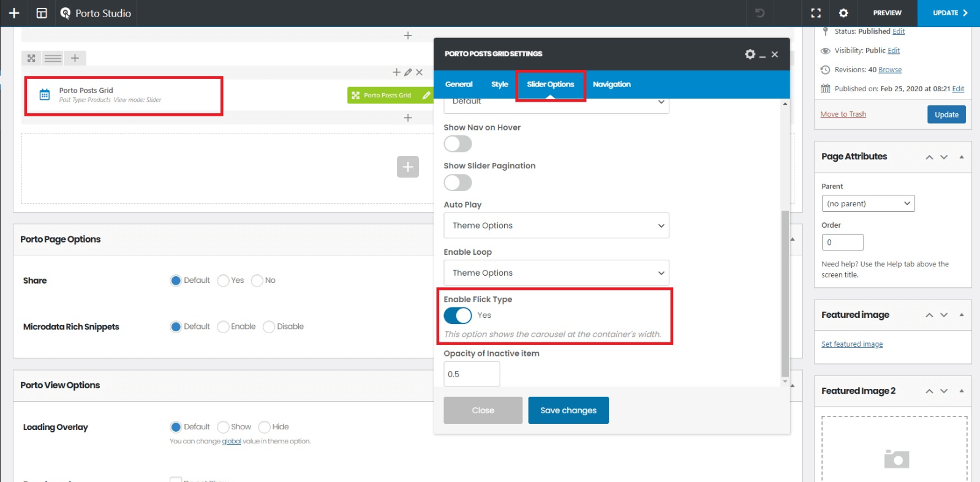Expand the Enable Loop dropdown

point(556,273)
